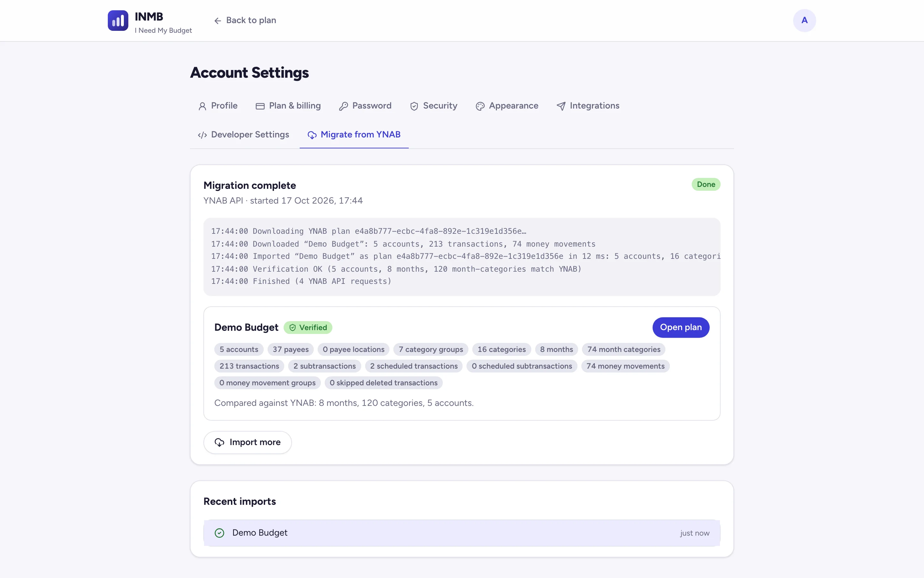Open the Plan & billing tab
Screen dimensions: 924x578
tap(288, 106)
